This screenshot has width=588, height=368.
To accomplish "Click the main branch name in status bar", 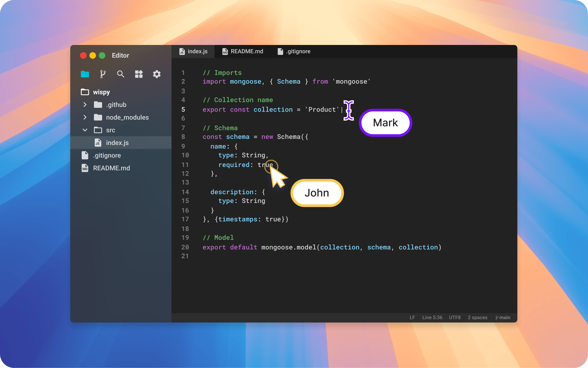I will pos(505,318).
